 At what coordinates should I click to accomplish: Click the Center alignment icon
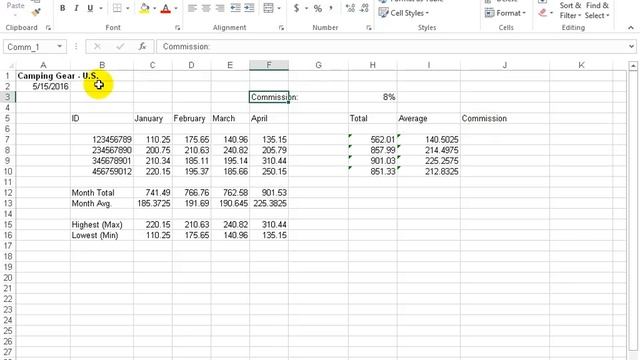point(206,8)
